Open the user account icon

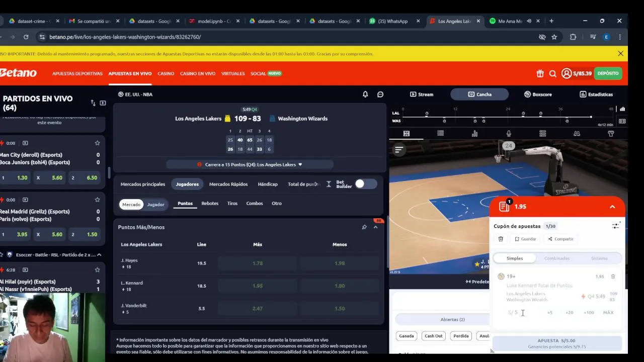(567, 73)
